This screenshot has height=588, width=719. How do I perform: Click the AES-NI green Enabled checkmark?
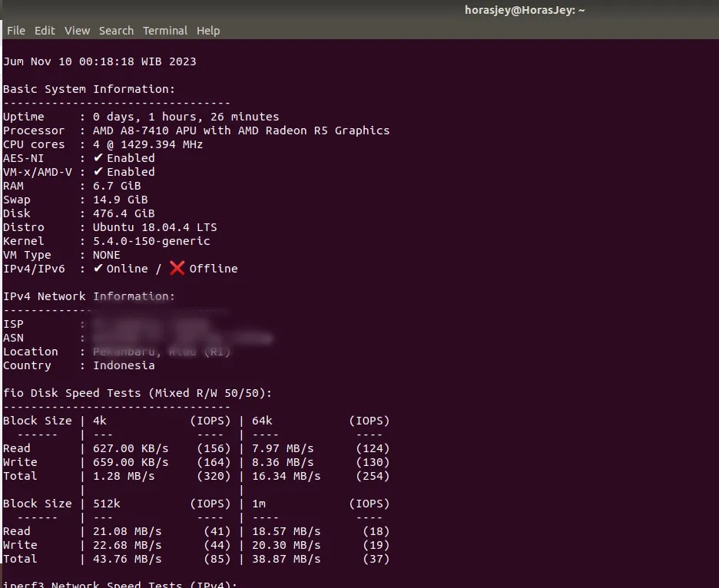coord(98,157)
